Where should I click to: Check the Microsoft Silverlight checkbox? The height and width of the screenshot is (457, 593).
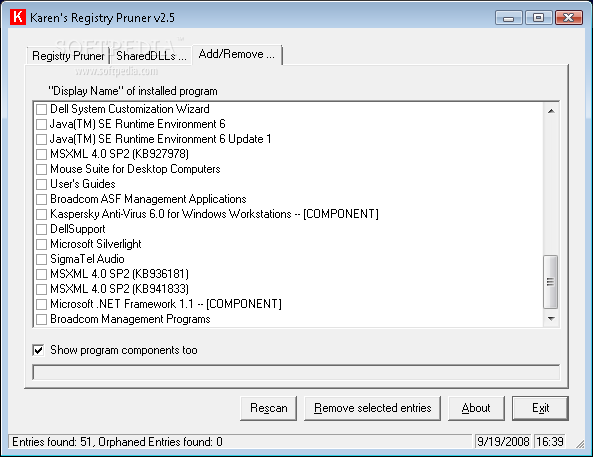41,244
